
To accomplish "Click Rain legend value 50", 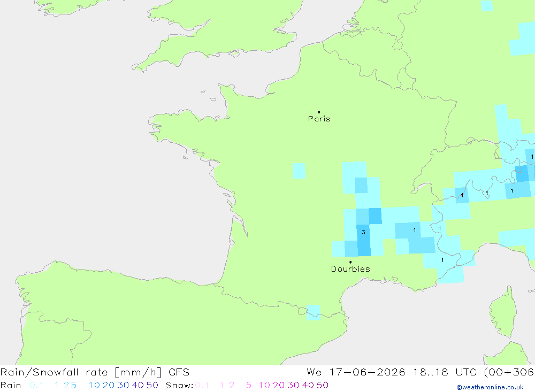I will [x=152, y=385].
